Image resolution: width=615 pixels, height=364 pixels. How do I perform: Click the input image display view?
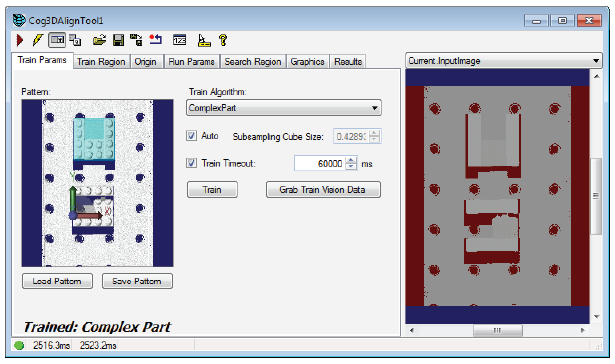(x=497, y=197)
